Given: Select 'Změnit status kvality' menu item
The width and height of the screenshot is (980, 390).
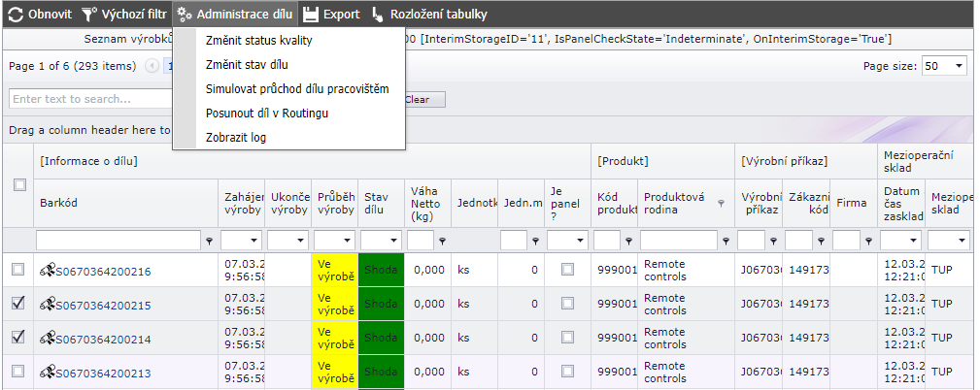Looking at the screenshot, I should (258, 41).
